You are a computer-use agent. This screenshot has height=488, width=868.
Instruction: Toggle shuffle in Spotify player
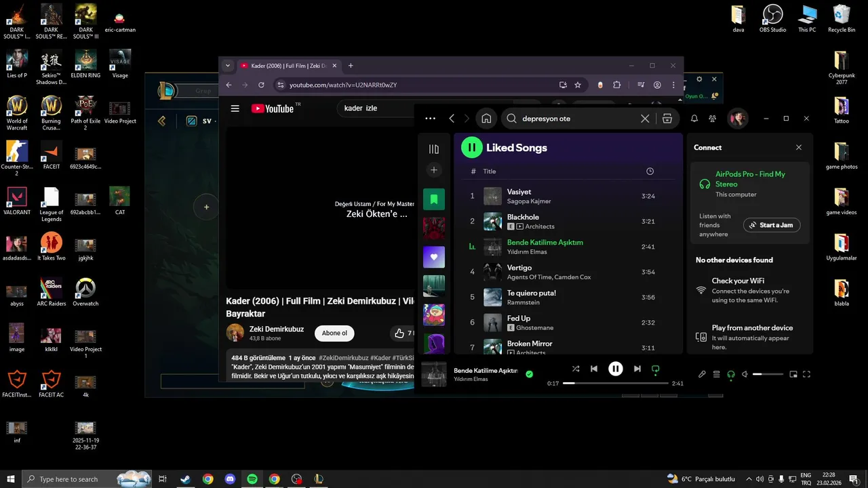tap(576, 369)
